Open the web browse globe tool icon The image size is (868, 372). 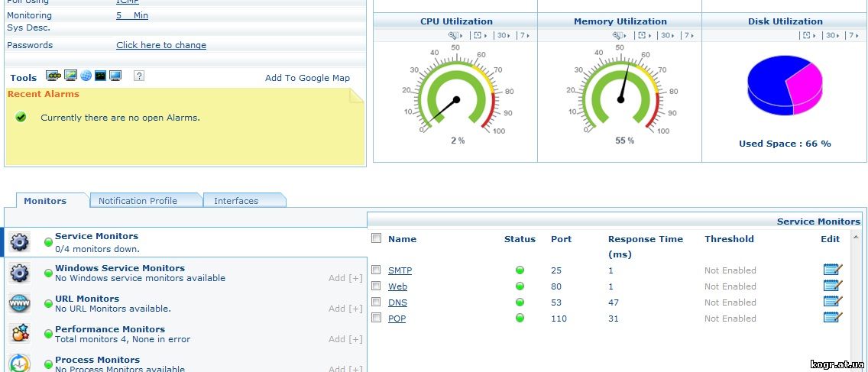pos(86,76)
